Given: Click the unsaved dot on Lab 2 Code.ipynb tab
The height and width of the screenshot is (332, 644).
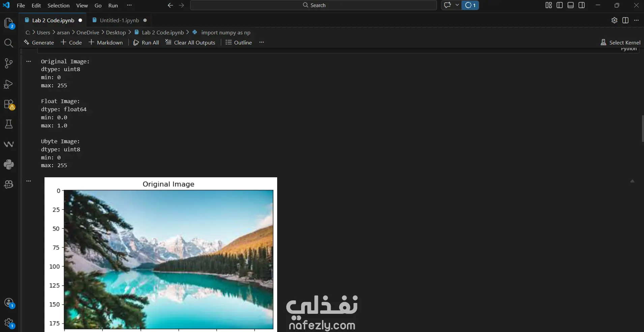Looking at the screenshot, I should [80, 20].
